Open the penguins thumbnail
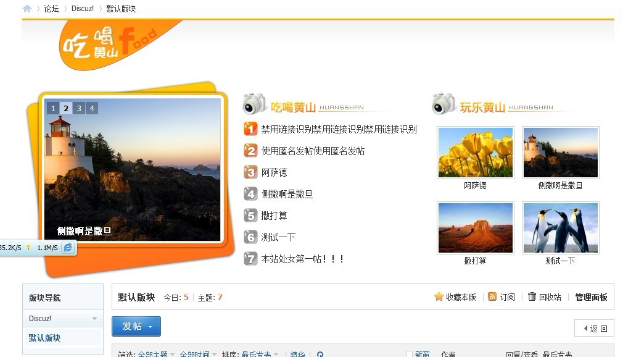This screenshot has width=644, height=357. [561, 228]
